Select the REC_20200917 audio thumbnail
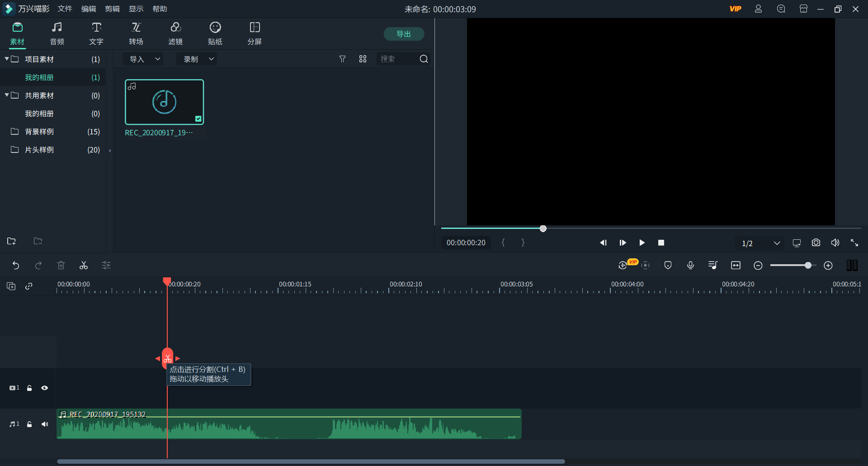Image resolution: width=868 pixels, height=466 pixels. (x=164, y=102)
